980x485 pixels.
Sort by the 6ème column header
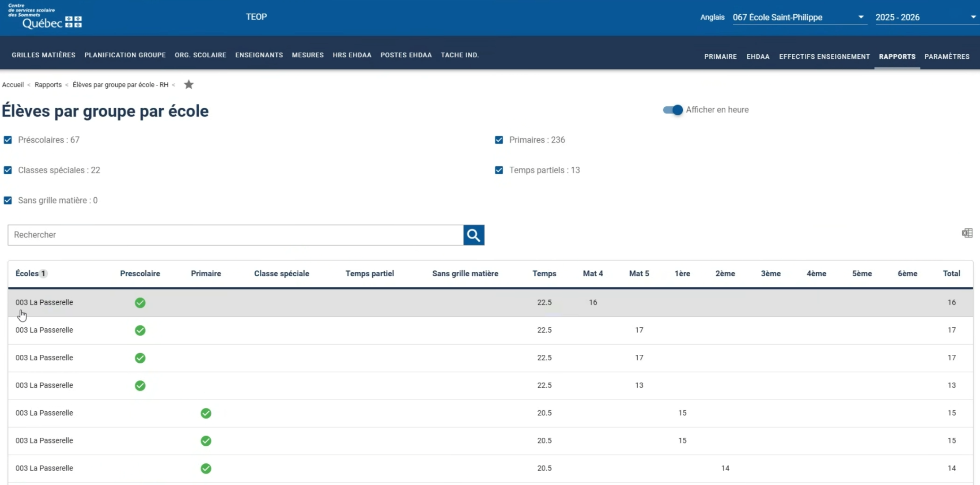click(x=907, y=274)
